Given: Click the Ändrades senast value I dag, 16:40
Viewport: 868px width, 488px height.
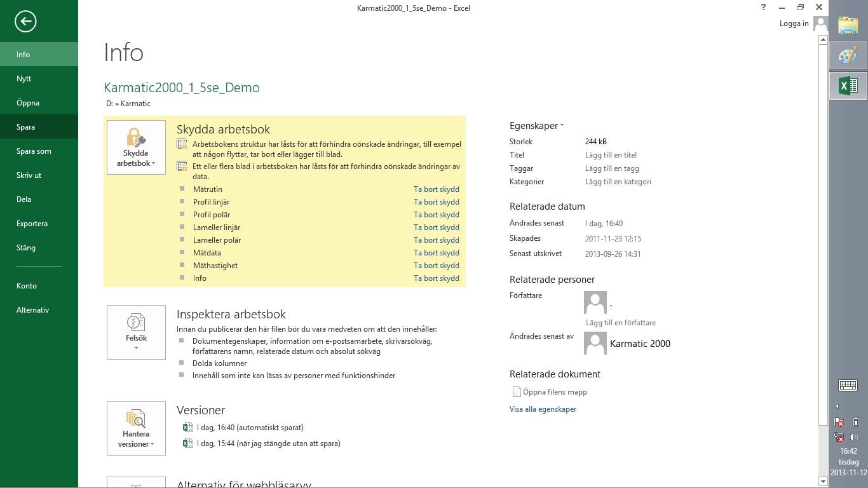Looking at the screenshot, I should [x=604, y=224].
